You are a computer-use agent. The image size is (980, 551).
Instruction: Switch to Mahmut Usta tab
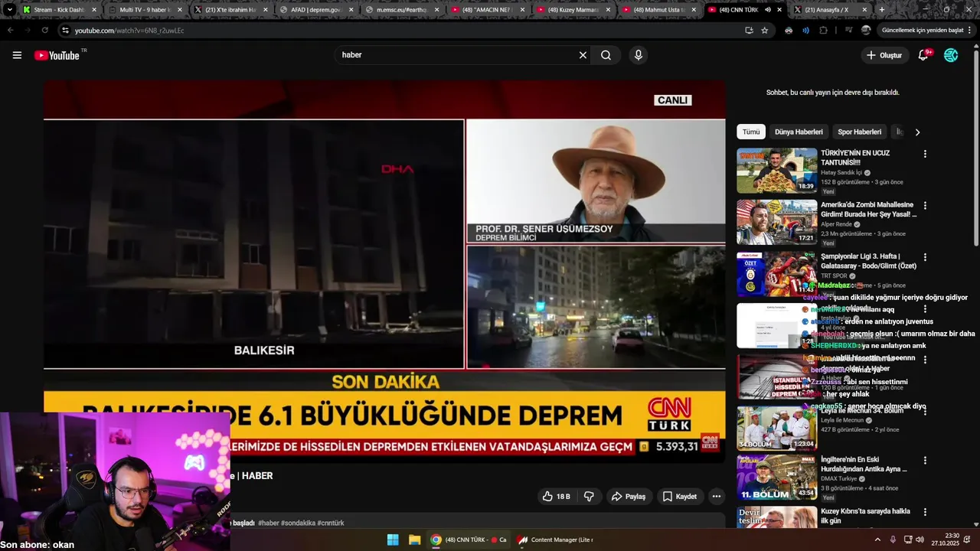tap(658, 10)
